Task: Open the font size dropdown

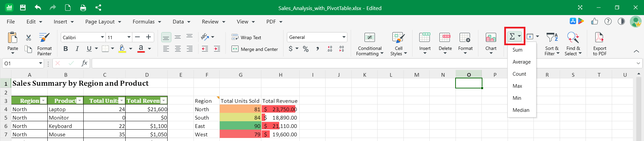Action: (x=129, y=37)
